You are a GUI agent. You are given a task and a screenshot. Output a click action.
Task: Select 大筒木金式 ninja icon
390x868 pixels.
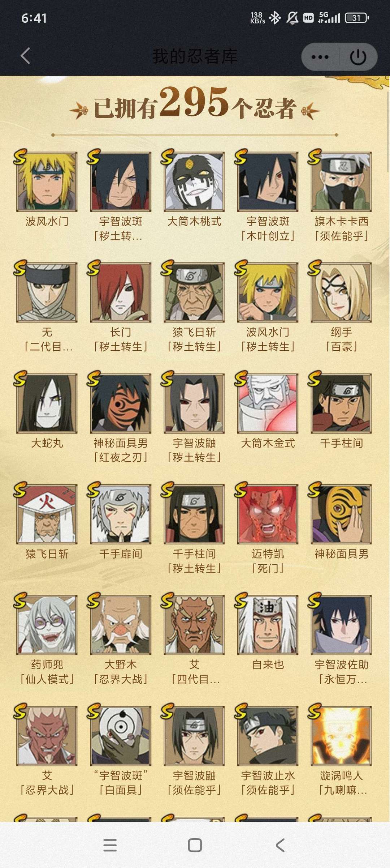pyautogui.click(x=268, y=403)
